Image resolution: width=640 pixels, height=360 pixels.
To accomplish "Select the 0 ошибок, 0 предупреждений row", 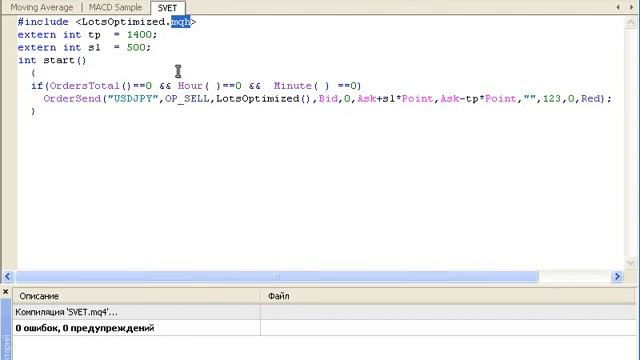I will point(324,328).
